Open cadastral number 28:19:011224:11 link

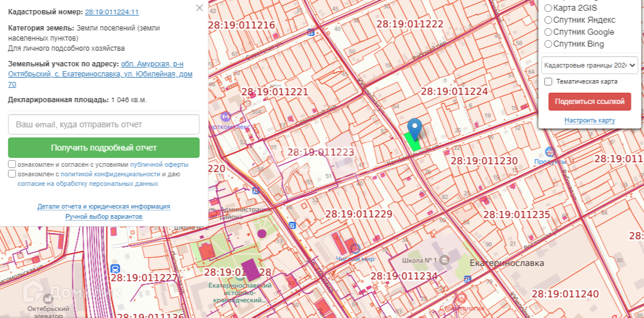coord(112,12)
